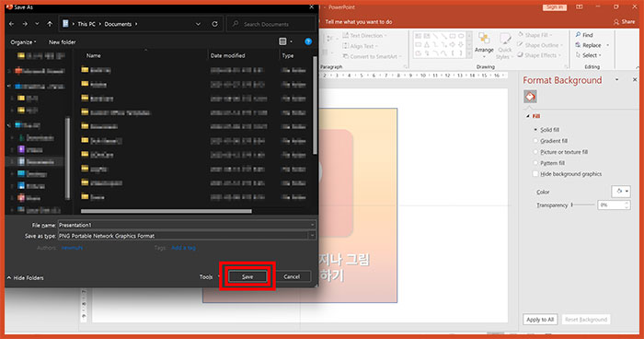The width and height of the screenshot is (644, 339).
Task: Click Shape Fill in the ribbon
Action: 535,35
